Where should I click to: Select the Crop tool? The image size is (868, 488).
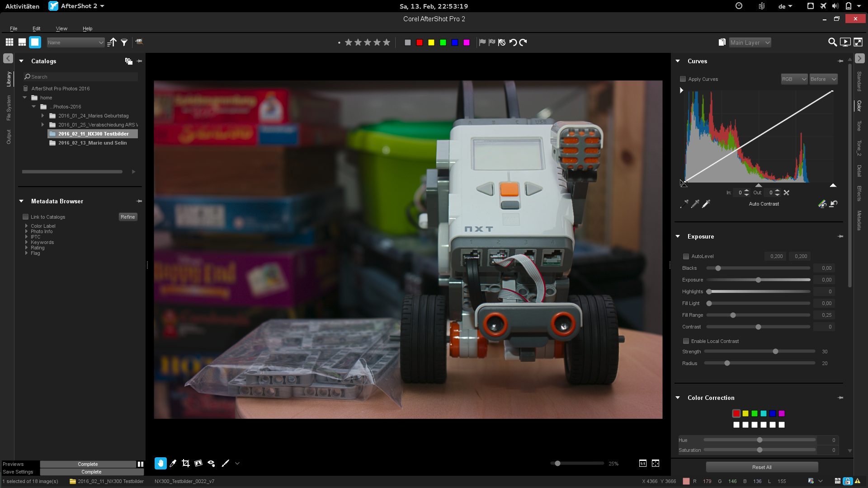click(x=186, y=463)
